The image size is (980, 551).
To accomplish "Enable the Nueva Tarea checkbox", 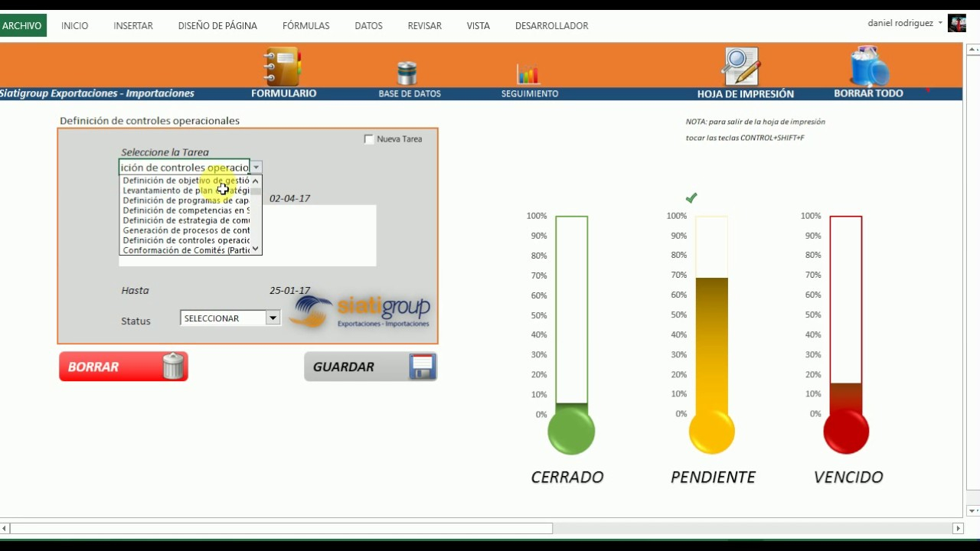I will point(369,139).
